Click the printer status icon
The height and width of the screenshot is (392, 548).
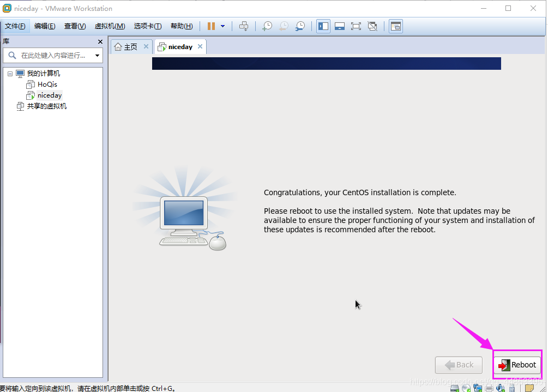pos(489,388)
